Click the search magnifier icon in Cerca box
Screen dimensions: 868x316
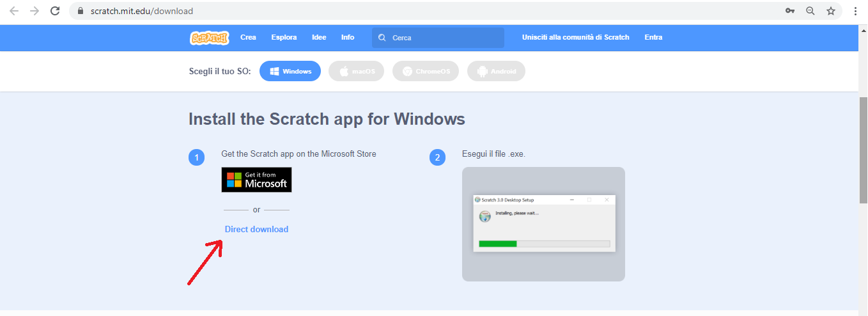coord(382,38)
